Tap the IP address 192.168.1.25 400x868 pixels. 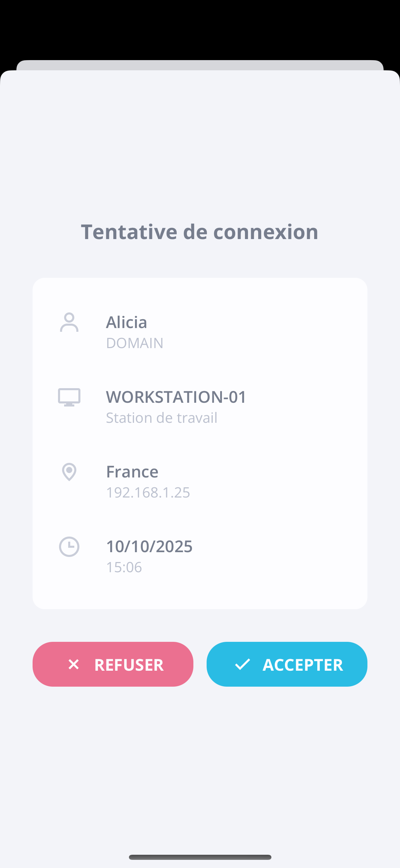(148, 492)
